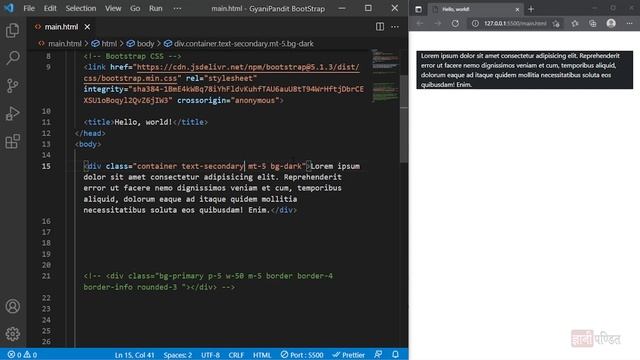Go forward in the browser
This screenshot has height=360, width=640.
click(x=438, y=24)
